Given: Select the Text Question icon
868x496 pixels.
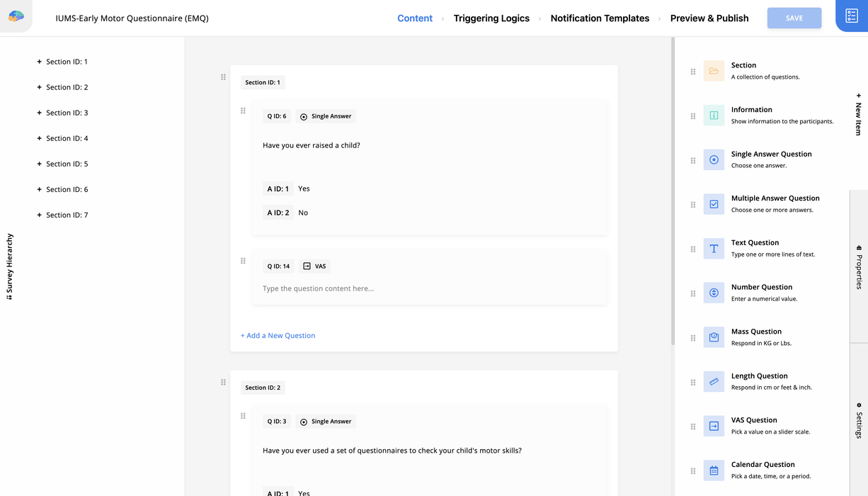Looking at the screenshot, I should pos(713,249).
